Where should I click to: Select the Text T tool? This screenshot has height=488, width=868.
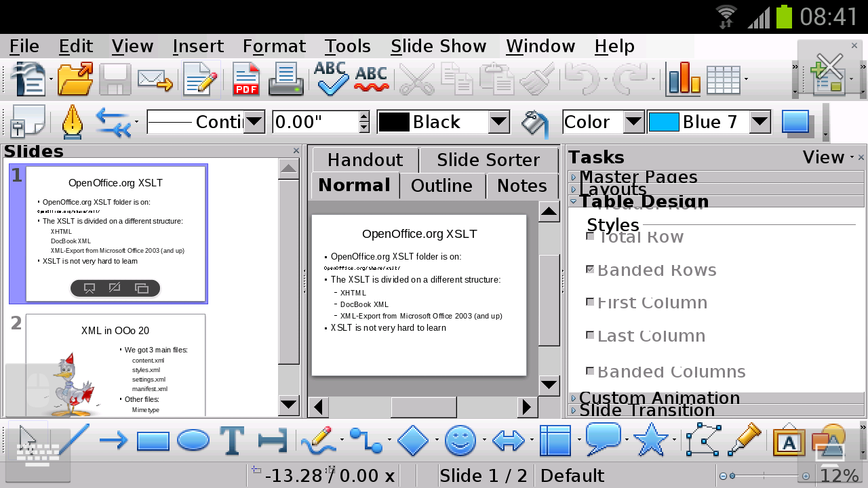[232, 441]
